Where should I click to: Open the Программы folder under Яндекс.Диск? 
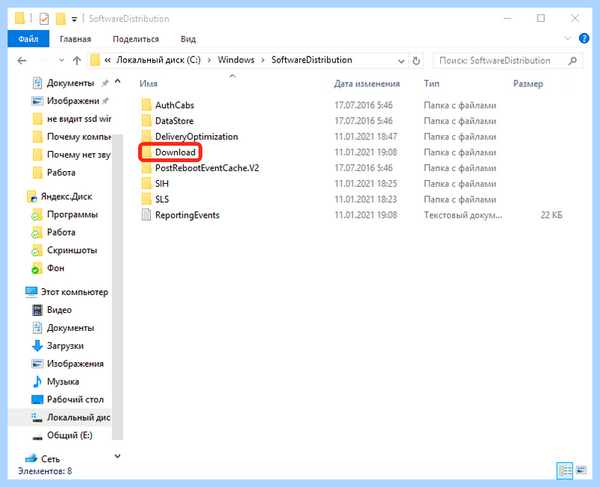pos(72,215)
